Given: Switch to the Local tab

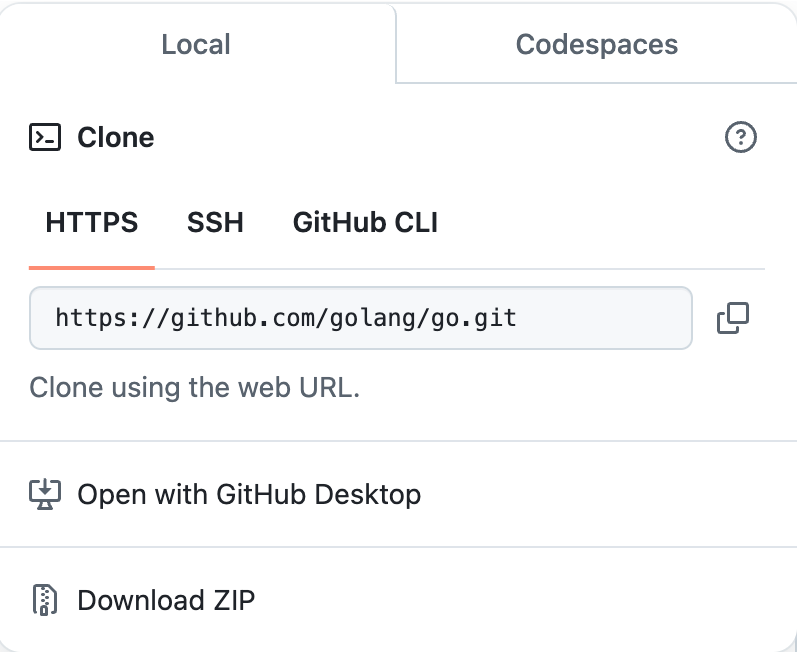Looking at the screenshot, I should (196, 44).
